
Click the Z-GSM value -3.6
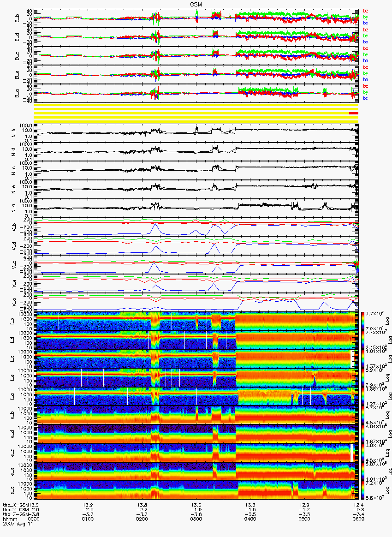tap(196, 514)
